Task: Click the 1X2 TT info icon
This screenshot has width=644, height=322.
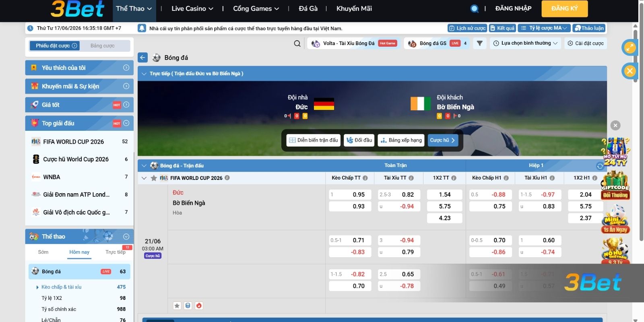Action: (x=454, y=178)
